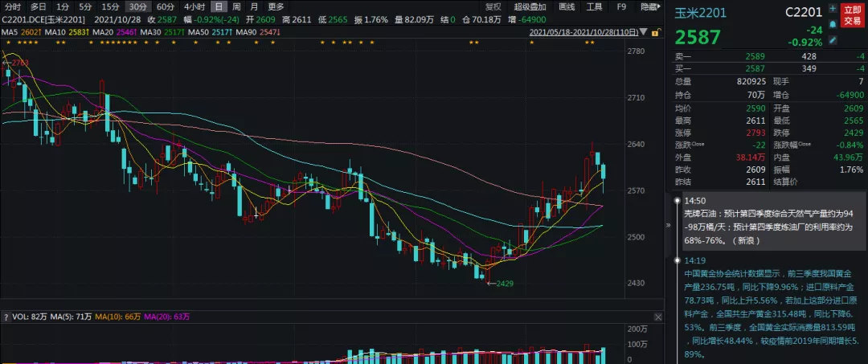Image resolution: width=868 pixels, height=364 pixels.
Task: Select the 5分 period tab
Action: coord(85,7)
